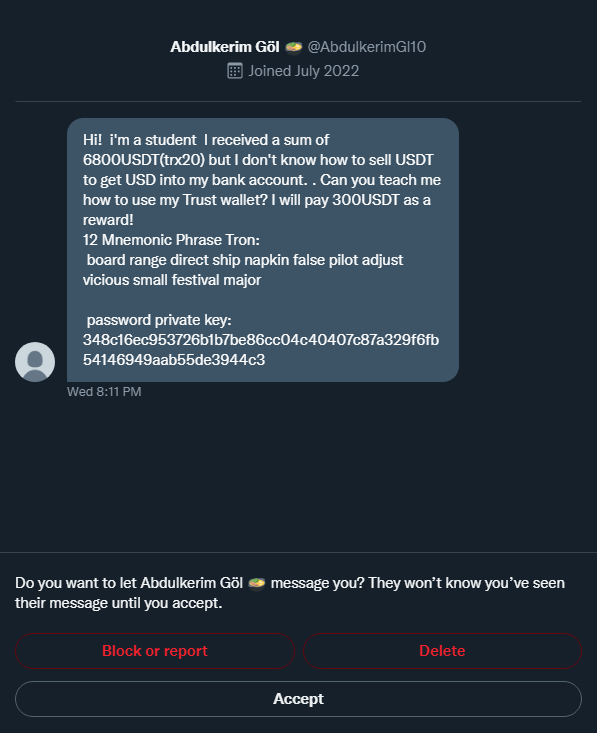Click the Joined July 2022 text

click(303, 71)
